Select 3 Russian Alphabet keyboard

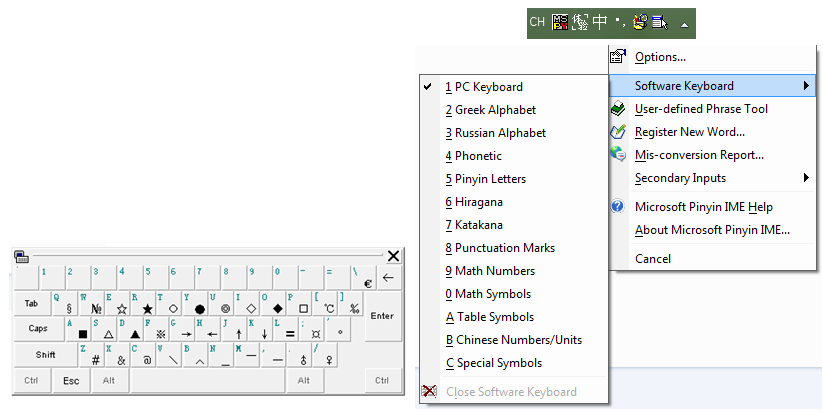(x=495, y=133)
